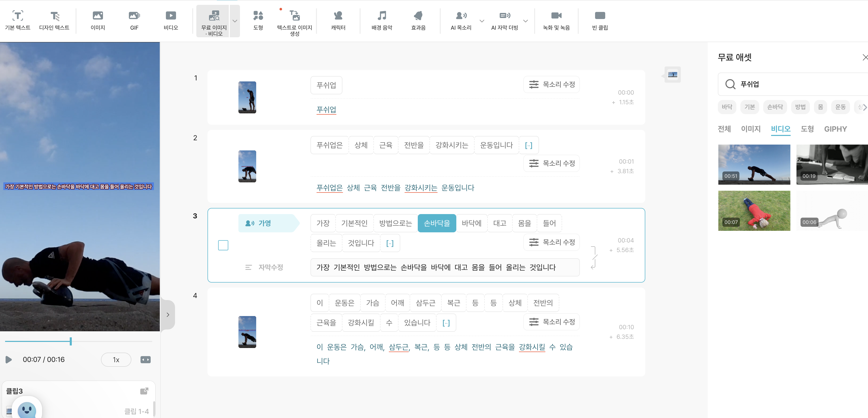Toggle the preview width expand icon
This screenshot has width=868, height=418.
click(x=146, y=359)
